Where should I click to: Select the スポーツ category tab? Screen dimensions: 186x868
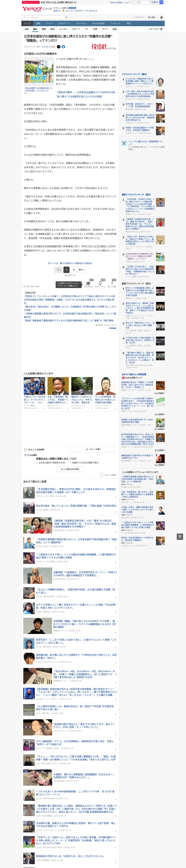pos(76,29)
